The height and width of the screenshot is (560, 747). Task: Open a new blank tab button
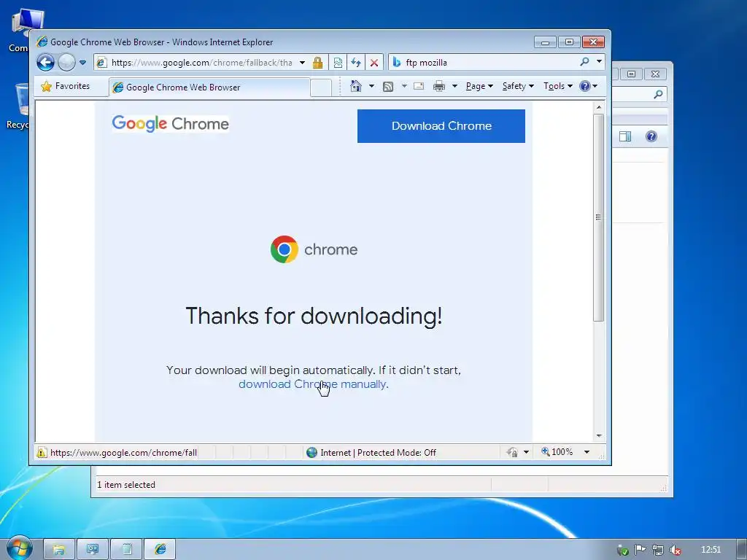[321, 87]
